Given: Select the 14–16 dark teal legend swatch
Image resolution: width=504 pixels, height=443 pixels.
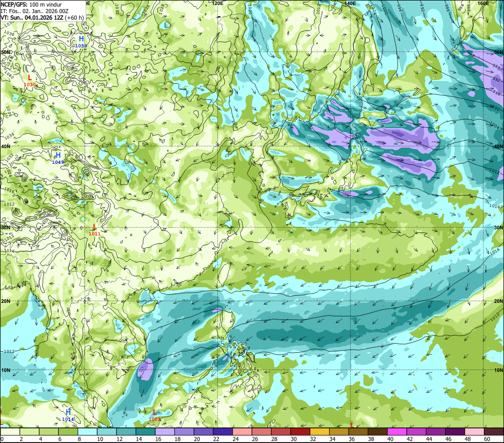Looking at the screenshot, I should point(146,431).
